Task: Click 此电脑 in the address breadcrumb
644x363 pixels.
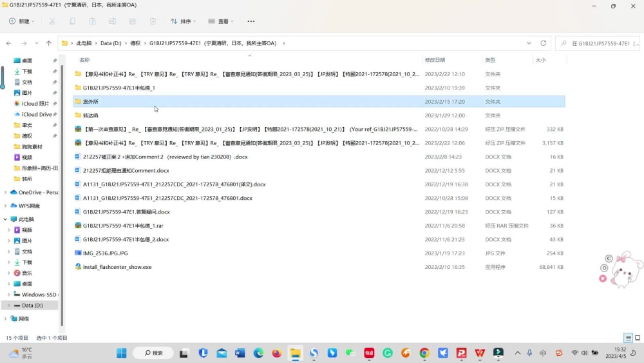Action: click(84, 43)
